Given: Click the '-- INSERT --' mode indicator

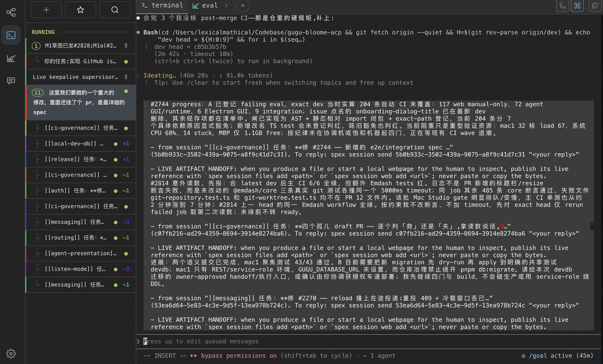Looking at the screenshot, I should [165, 356].
